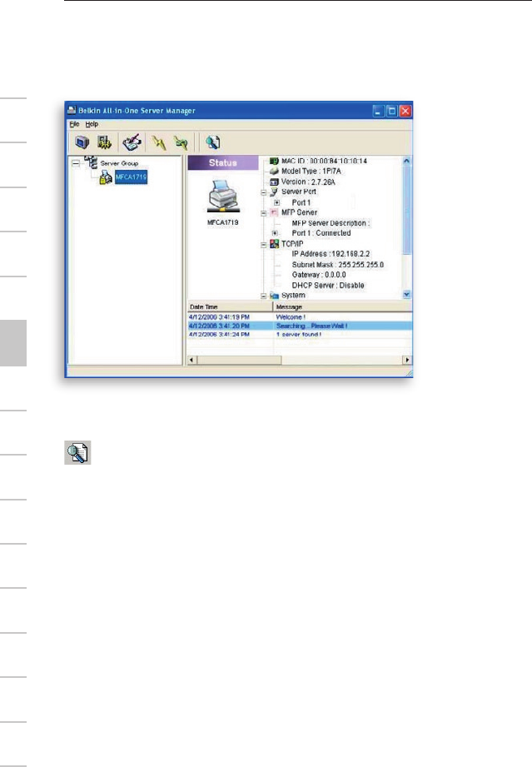This screenshot has height=767, width=532.
Task: Open the Setup toolbar icon with yellow gear
Action: pyautogui.click(x=104, y=142)
